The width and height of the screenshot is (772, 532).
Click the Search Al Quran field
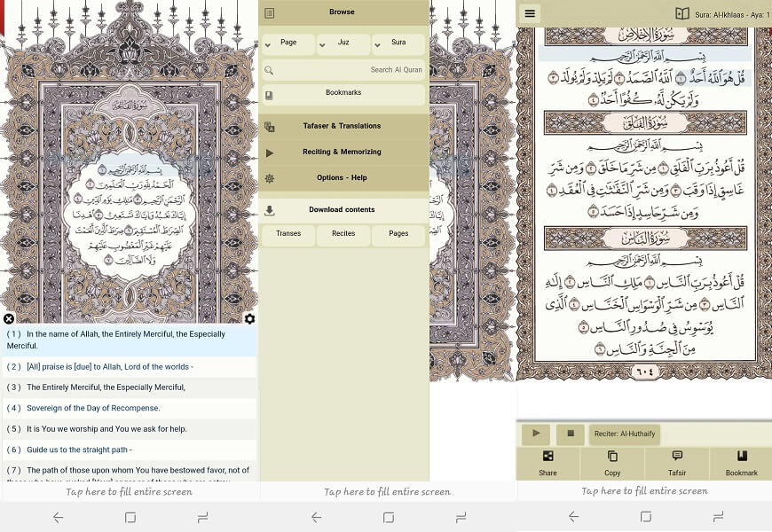[x=343, y=70]
